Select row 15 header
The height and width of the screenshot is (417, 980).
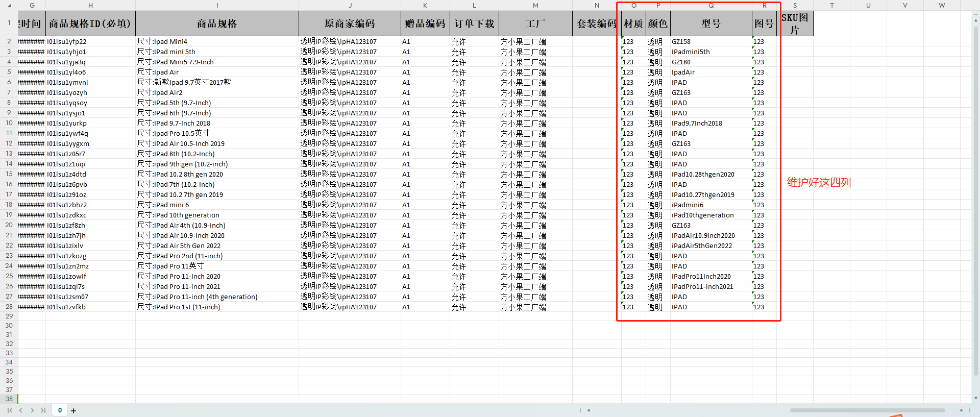[9, 174]
